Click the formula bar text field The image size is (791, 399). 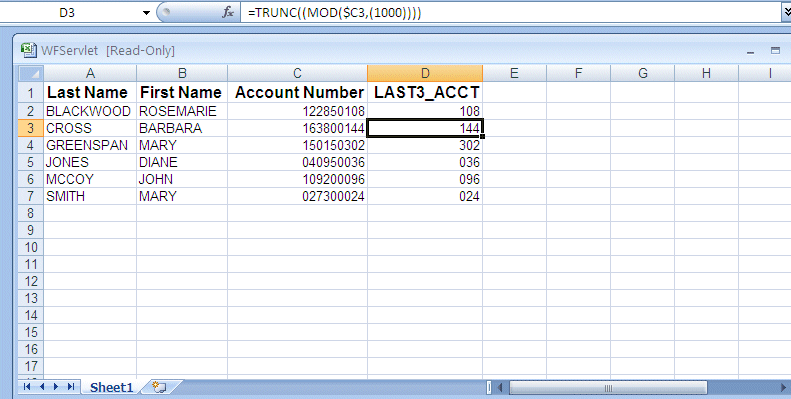(510, 13)
